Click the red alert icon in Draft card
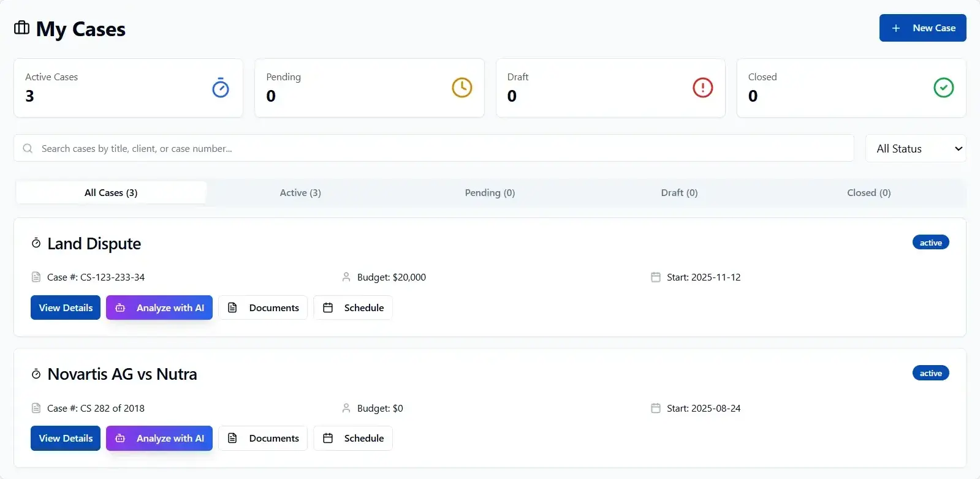This screenshot has width=980, height=479. (702, 88)
